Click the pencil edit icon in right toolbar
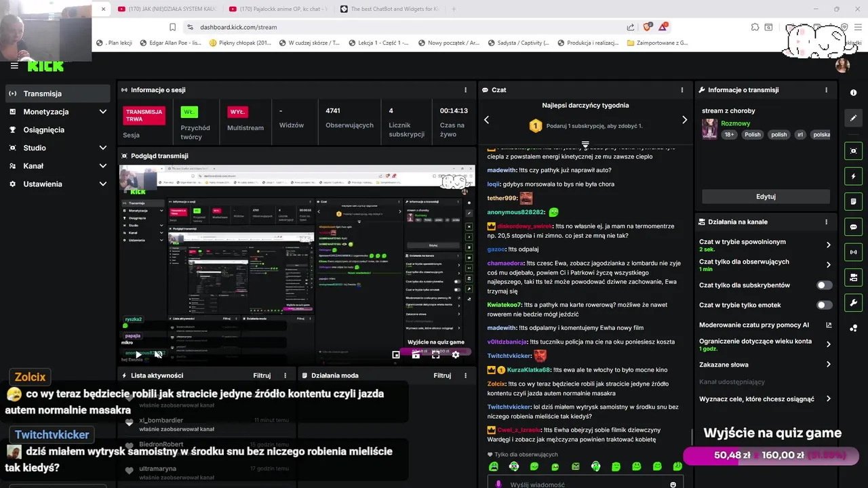This screenshot has width=868, height=488. [x=853, y=118]
